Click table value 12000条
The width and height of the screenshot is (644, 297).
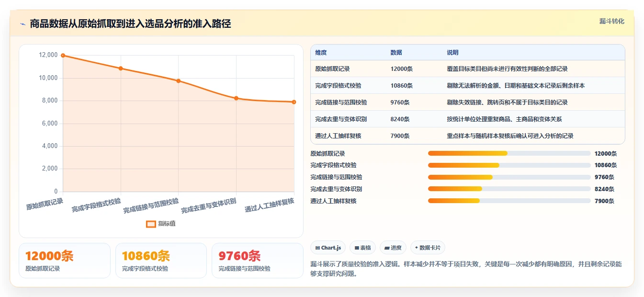[402, 69]
